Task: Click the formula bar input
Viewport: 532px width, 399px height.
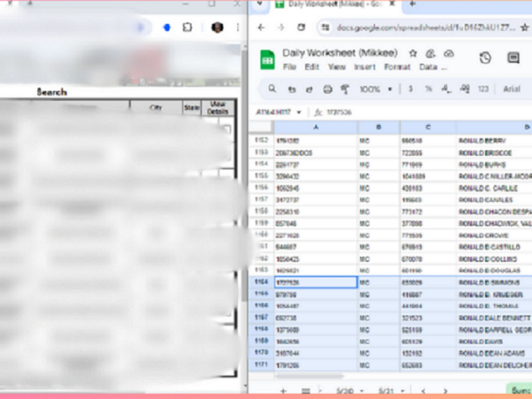Action: (428, 112)
